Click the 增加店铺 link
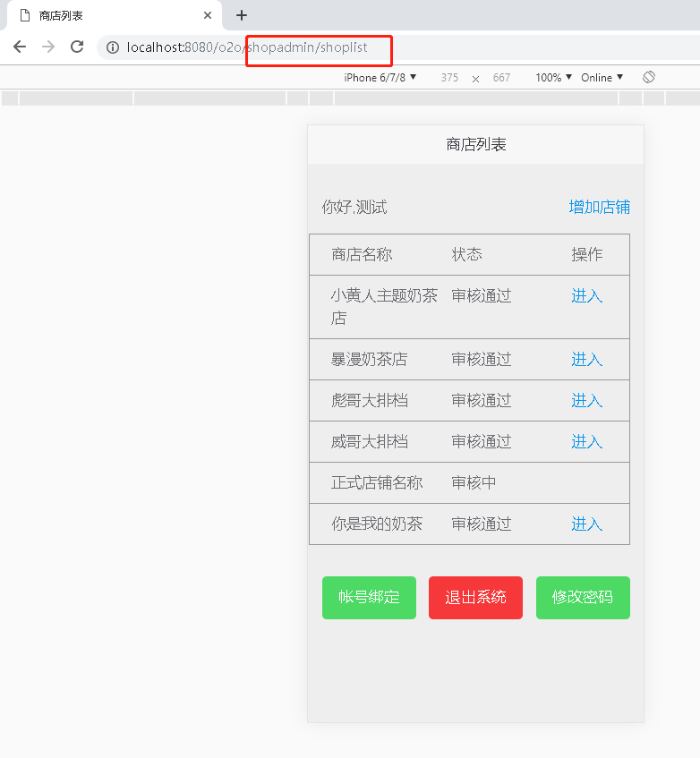 tap(600, 207)
